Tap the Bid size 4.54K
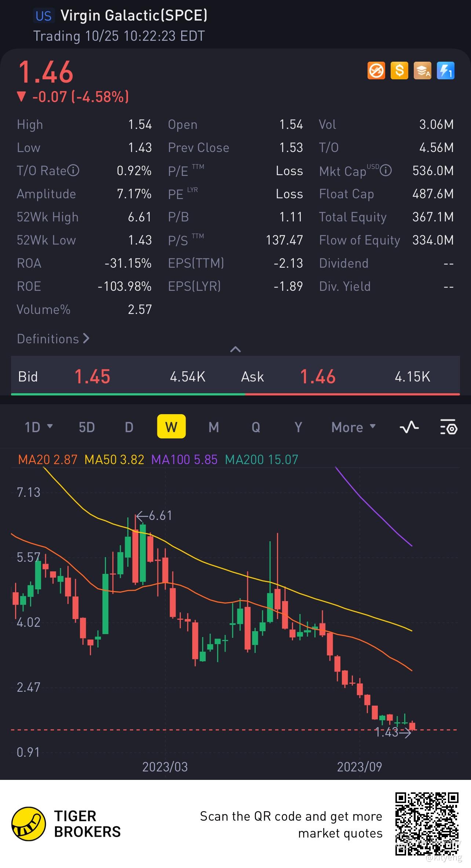Screen dimensions: 471x868 187,377
